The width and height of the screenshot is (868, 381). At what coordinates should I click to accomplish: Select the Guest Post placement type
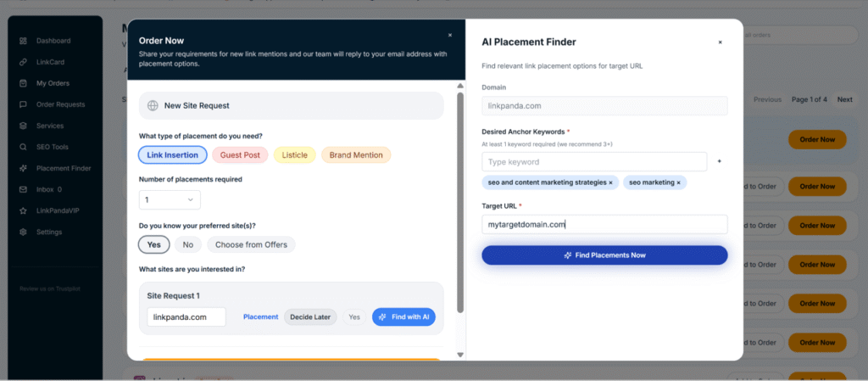click(x=241, y=154)
